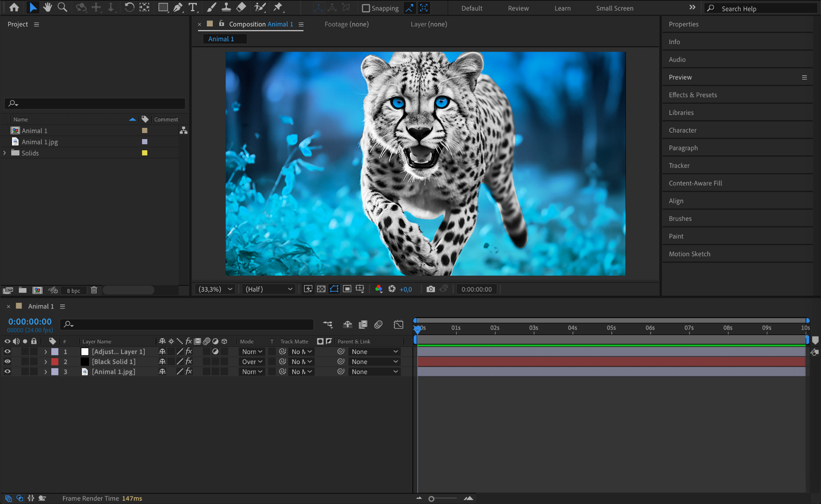Viewport: 821px width, 504px height.
Task: Select the Hand tool
Action: coord(48,7)
